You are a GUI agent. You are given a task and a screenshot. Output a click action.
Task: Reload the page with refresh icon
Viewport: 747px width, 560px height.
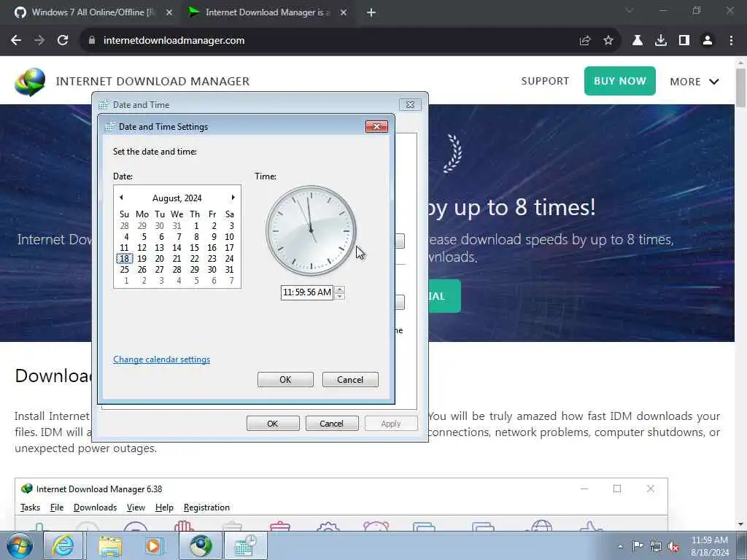(63, 41)
